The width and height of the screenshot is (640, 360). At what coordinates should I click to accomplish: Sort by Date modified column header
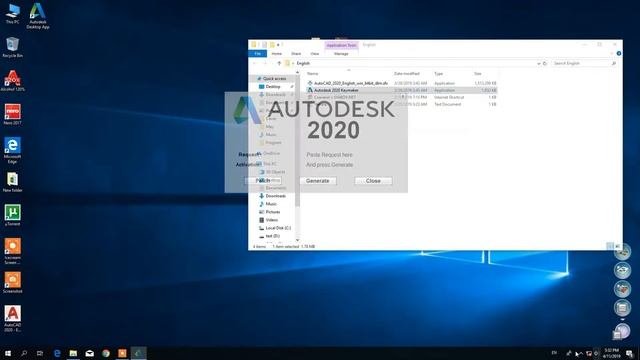pos(407,73)
